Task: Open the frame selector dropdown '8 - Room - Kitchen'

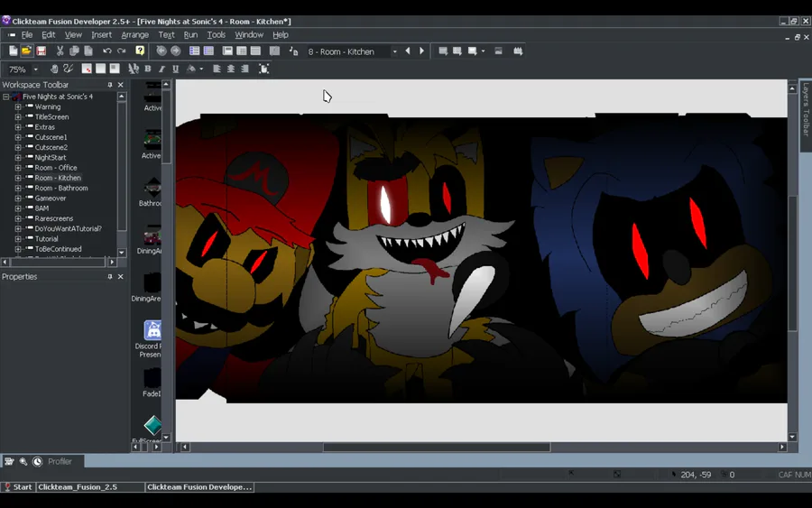Action: [394, 51]
